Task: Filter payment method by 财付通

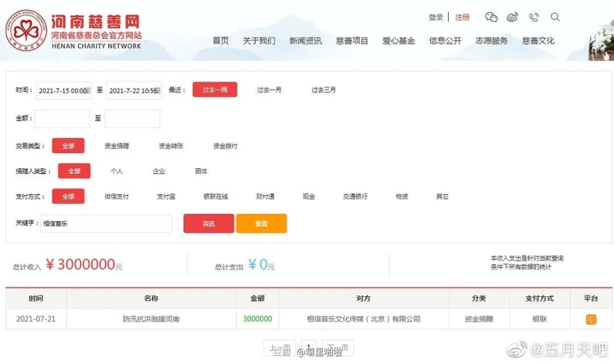Action: coord(265,197)
